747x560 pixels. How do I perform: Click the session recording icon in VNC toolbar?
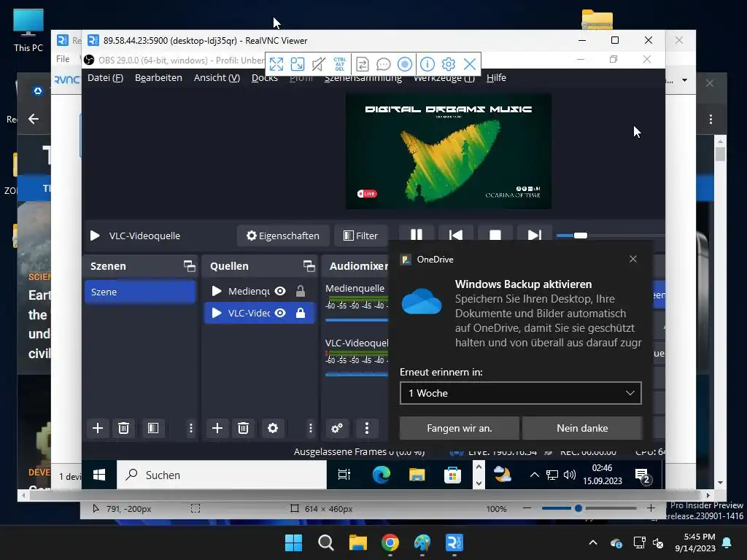(x=404, y=64)
